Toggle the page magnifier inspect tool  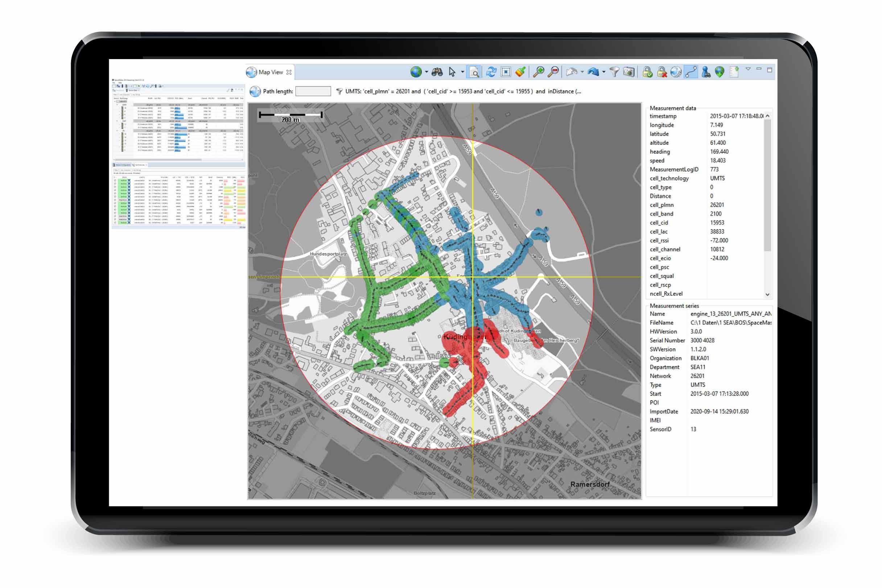pos(474,72)
